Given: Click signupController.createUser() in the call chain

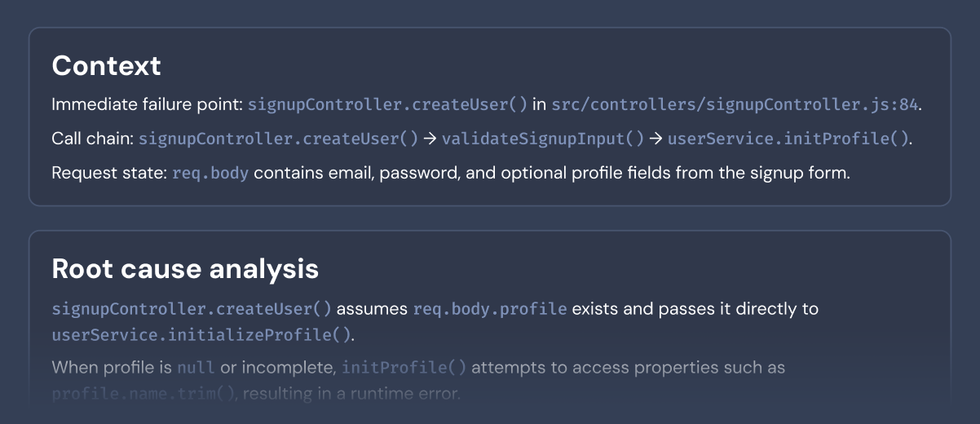Looking at the screenshot, I should 278,139.
